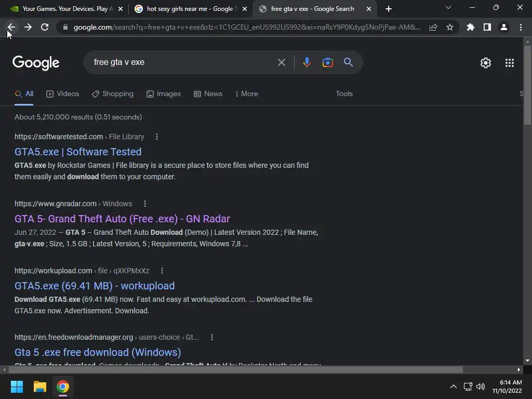Switch to Videos results
532x399 pixels.
coord(62,94)
